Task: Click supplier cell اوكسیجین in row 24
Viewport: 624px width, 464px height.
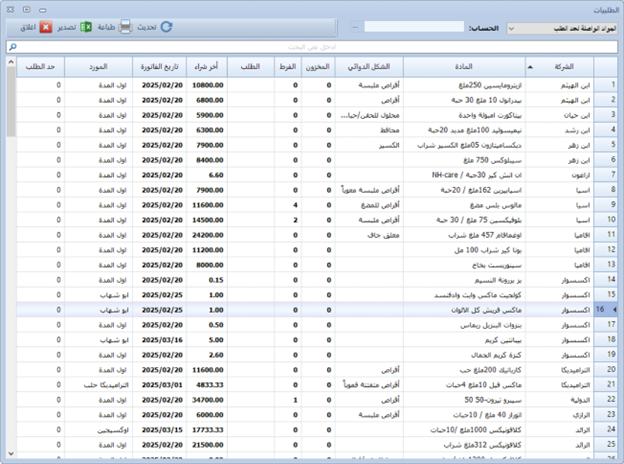Action: pos(99,430)
